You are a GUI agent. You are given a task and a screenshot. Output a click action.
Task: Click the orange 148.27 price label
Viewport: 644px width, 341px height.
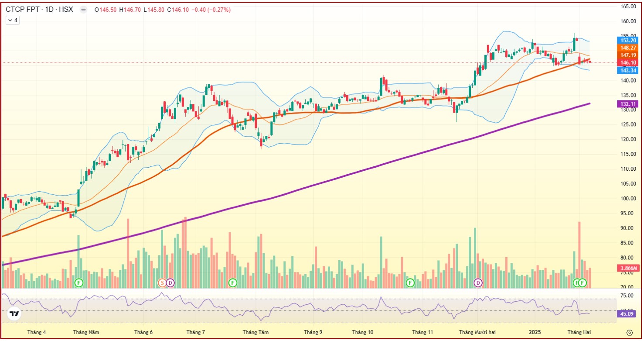[x=629, y=48]
